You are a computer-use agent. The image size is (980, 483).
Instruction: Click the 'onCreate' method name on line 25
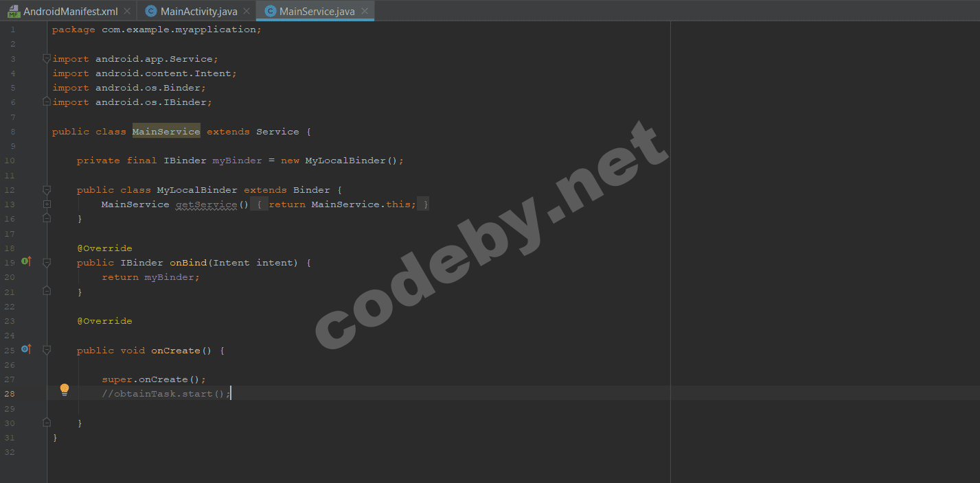[176, 351]
